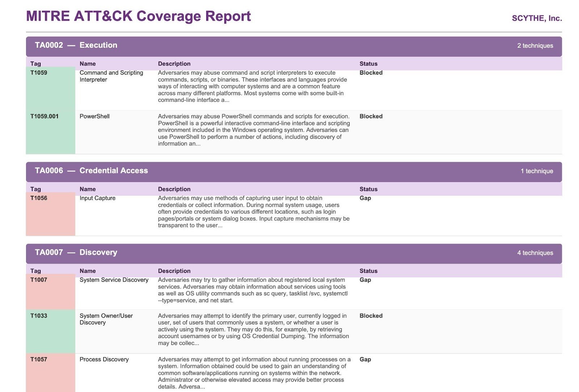Screen dimensions: 579x392
Task: Click the red T1056 tag cell
Action: point(50,214)
